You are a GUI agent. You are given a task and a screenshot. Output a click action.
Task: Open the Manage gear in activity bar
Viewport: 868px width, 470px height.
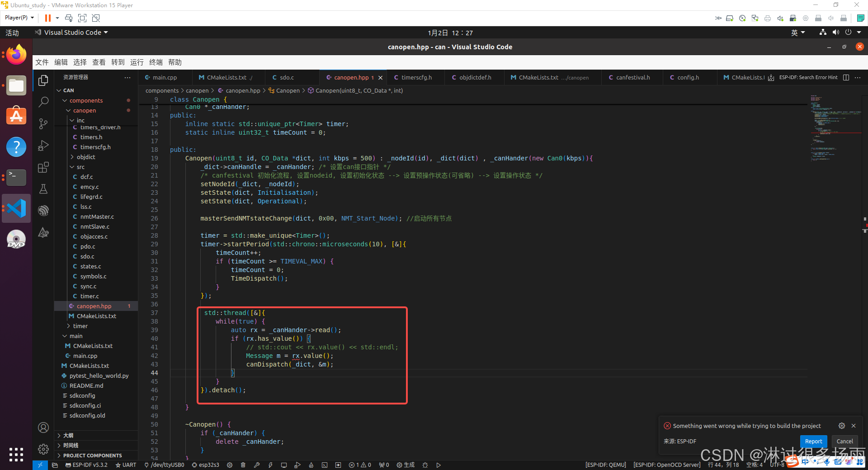point(43,449)
